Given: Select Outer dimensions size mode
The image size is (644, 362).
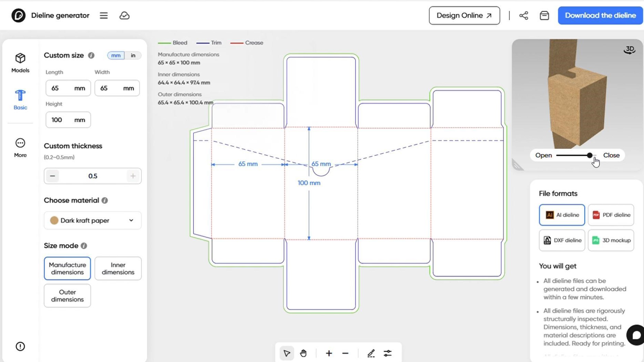Looking at the screenshot, I should click(67, 296).
